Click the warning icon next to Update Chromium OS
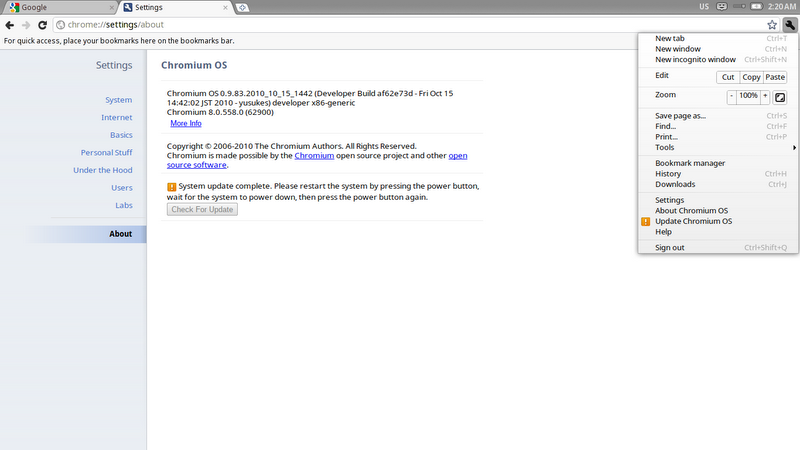800x450 pixels. click(645, 221)
